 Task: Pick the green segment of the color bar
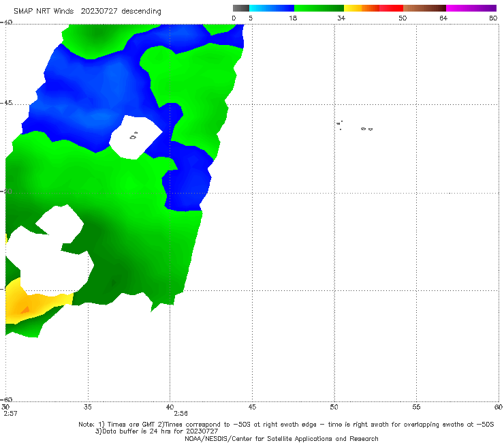coord(319,8)
